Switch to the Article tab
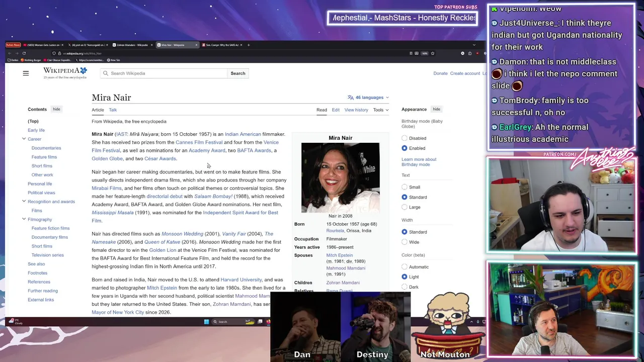644x362 pixels. pyautogui.click(x=98, y=110)
